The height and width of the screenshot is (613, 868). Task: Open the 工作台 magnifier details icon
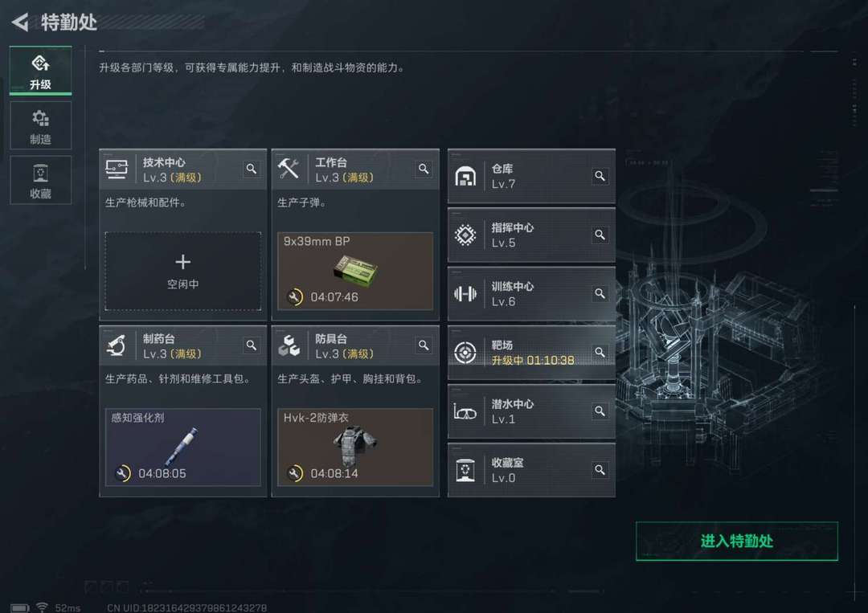[424, 169]
